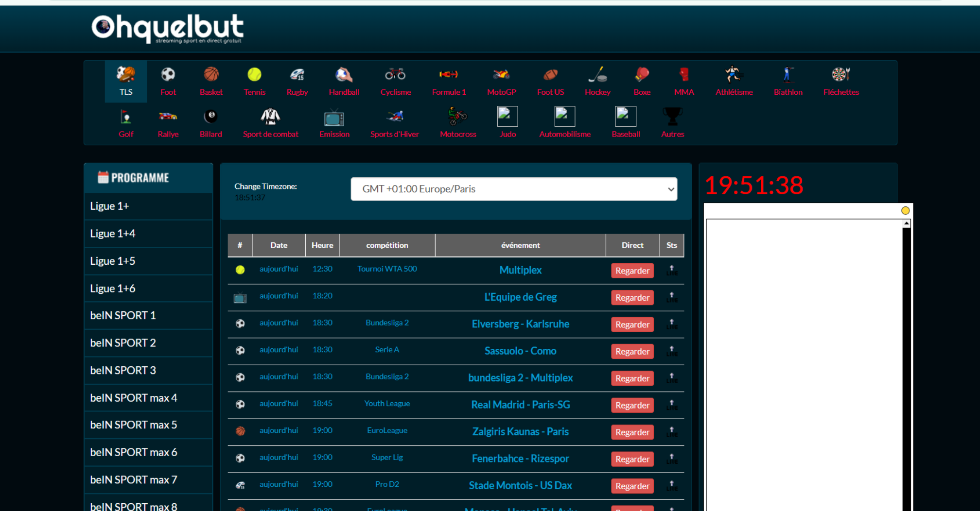The height and width of the screenshot is (511, 980).
Task: Open the Fenerbahce - Rizespor event link
Action: 520,459
